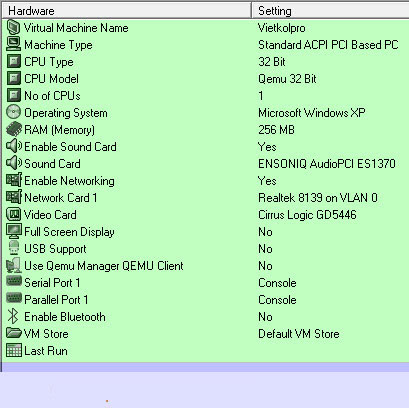Click the Setting column header
409x408 pixels.
point(331,11)
